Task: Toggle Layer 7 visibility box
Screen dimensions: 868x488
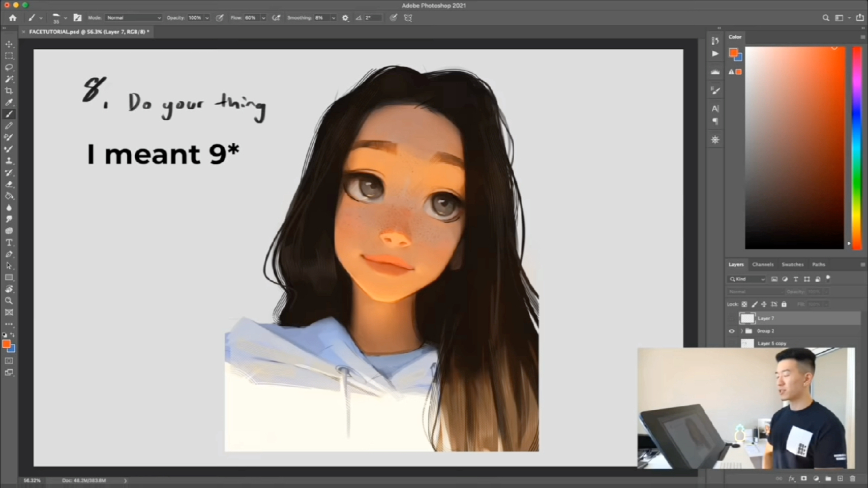Action: [732, 318]
